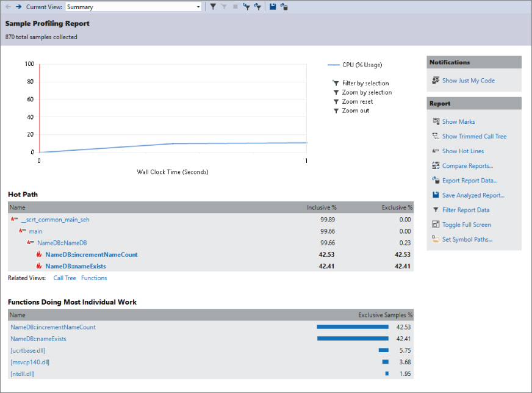Viewport: 532px width, 393px height.
Task: Click the funnel filter icon in top toolbar
Action: pyautogui.click(x=213, y=7)
